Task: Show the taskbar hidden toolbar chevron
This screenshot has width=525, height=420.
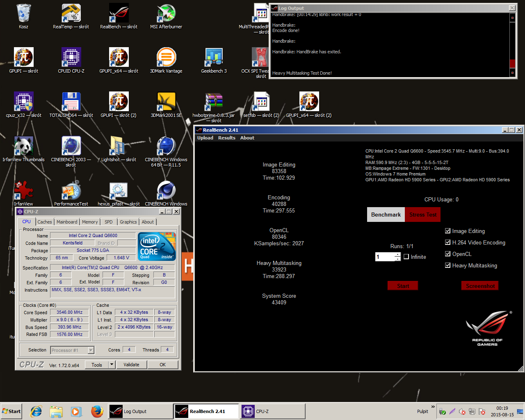Action: coord(433,407)
